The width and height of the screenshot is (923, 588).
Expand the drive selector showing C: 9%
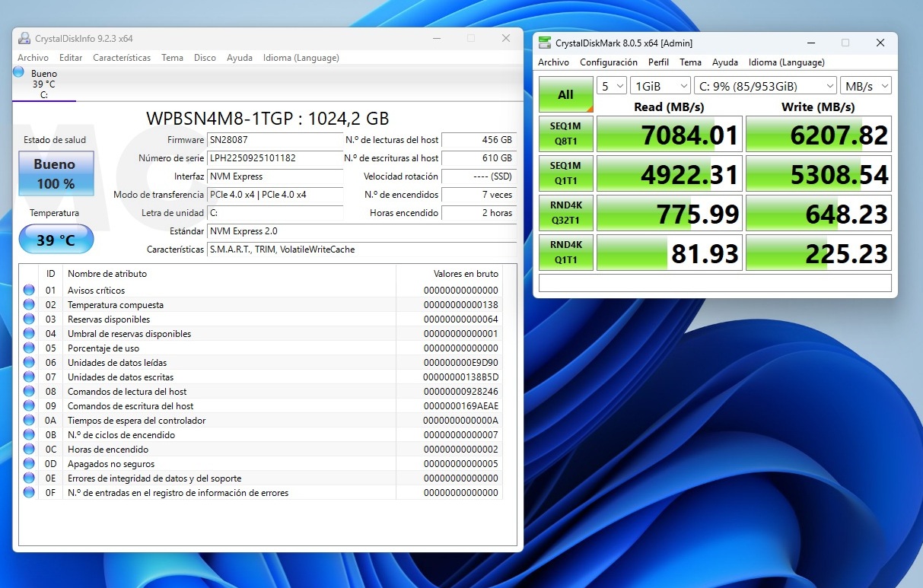765,86
